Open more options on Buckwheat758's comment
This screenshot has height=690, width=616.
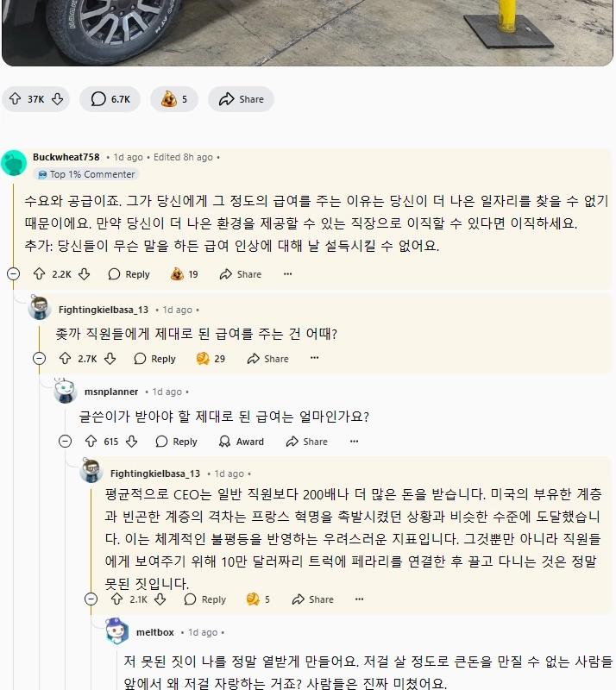[x=287, y=274]
